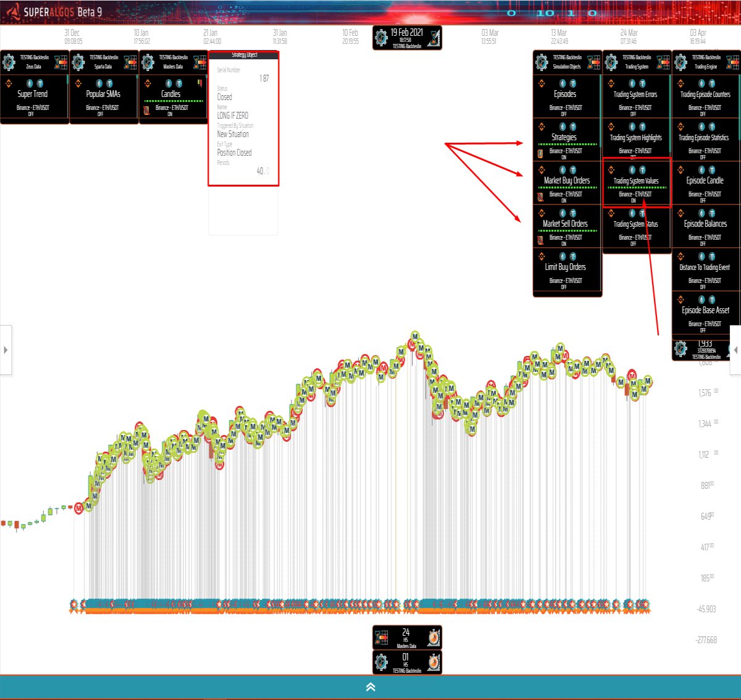Click the Position Closed exit type value
This screenshot has width=741, height=700.
point(235,153)
